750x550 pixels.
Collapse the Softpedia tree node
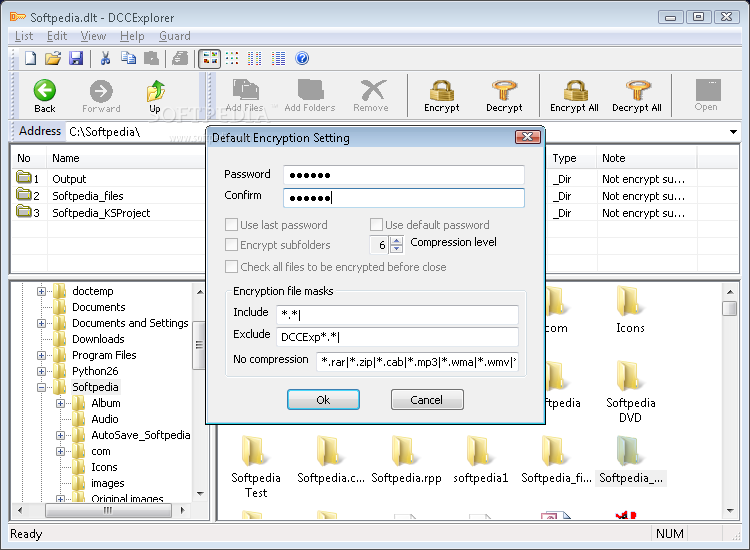tap(42, 387)
